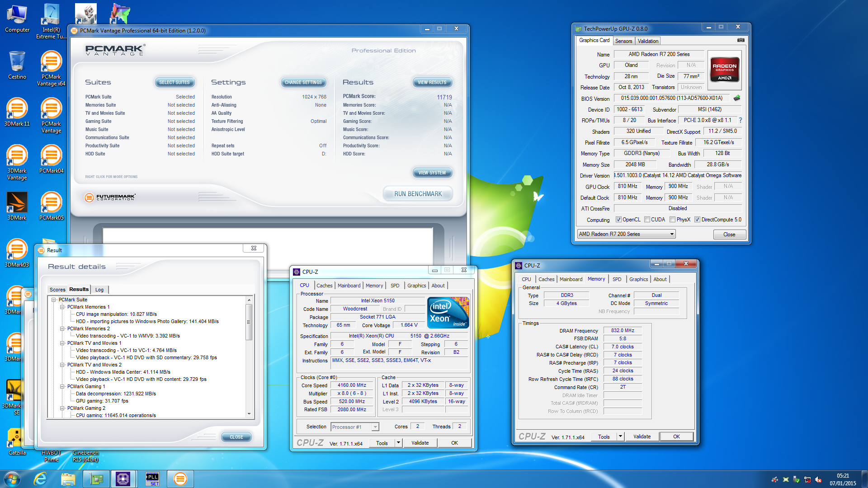The height and width of the screenshot is (488, 868).
Task: Launch 3DMark 11 desktop shortcut
Action: pyautogui.click(x=17, y=112)
